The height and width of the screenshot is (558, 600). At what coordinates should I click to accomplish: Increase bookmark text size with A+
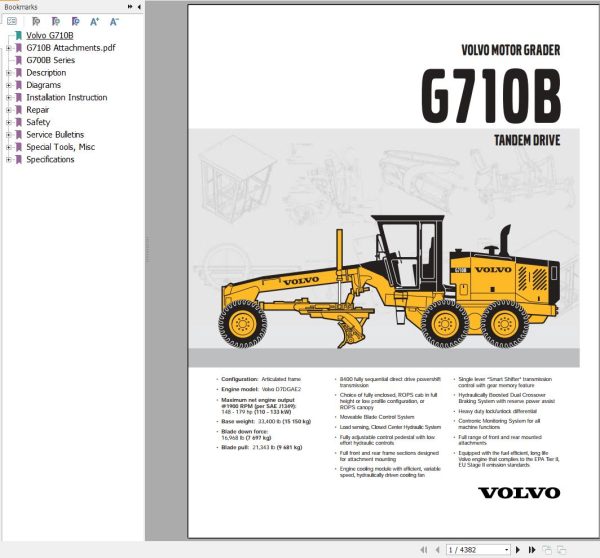pos(95,21)
